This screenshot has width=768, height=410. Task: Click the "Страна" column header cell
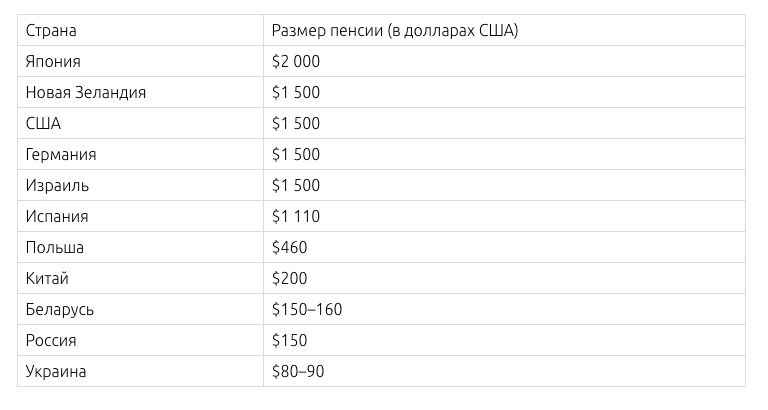52,31
